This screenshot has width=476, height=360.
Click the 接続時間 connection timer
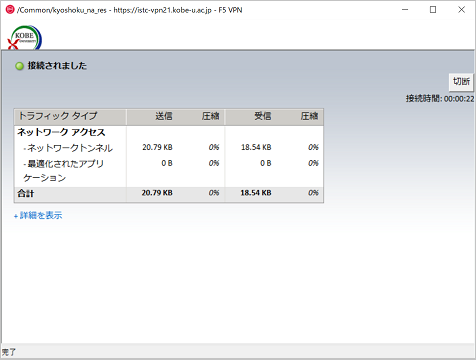click(x=440, y=99)
